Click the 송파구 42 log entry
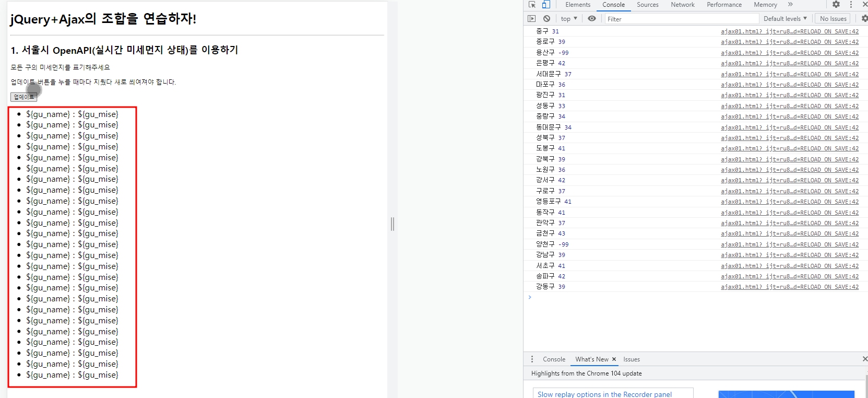This screenshot has height=398, width=868. click(551, 276)
